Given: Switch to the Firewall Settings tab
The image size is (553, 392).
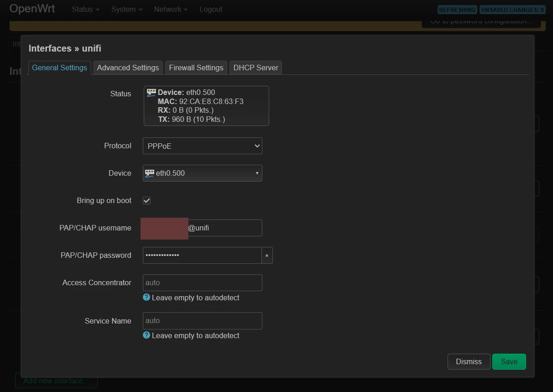Looking at the screenshot, I should [196, 68].
